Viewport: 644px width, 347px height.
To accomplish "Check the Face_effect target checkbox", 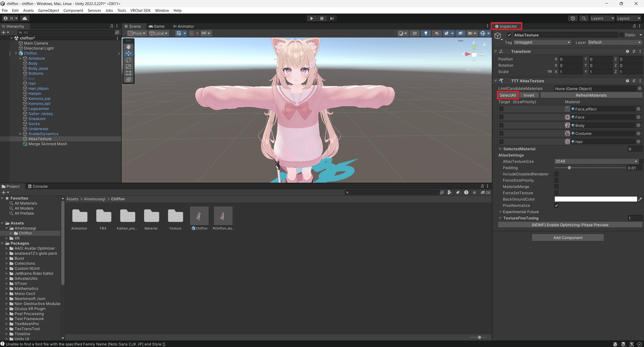I will [x=501, y=109].
